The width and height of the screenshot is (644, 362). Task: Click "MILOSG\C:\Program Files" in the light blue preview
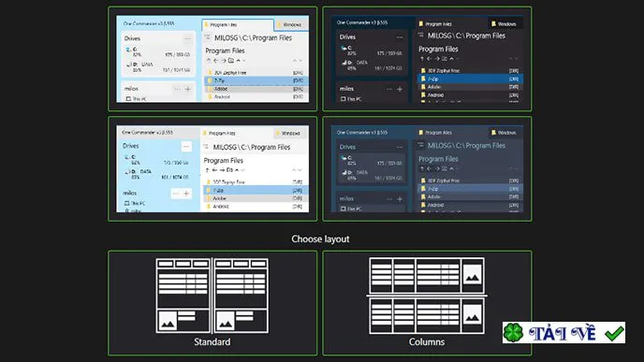(x=253, y=37)
